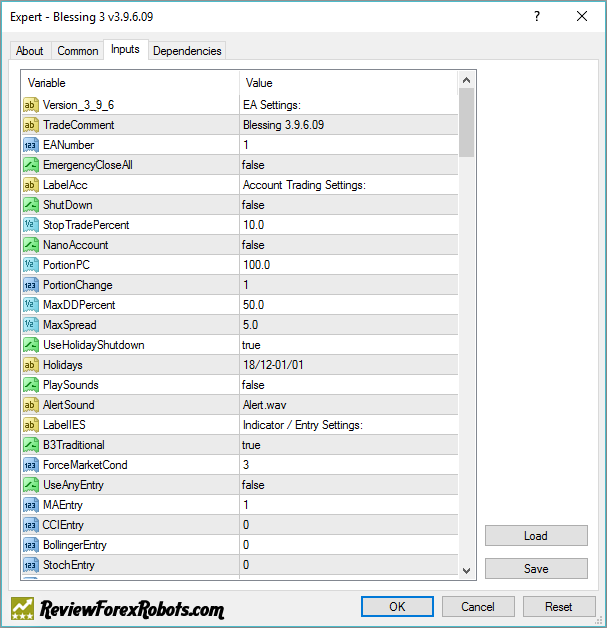Select the B3Traditional true value
Viewport: 607px width, 628px height.
point(251,445)
